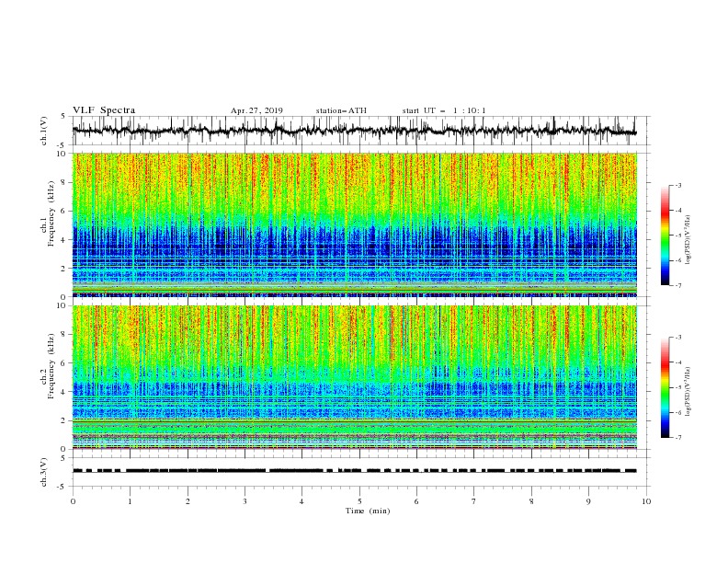This screenshot has height=563, width=728.
Task: Click time axis tick label "6"
Action: pyautogui.click(x=416, y=501)
